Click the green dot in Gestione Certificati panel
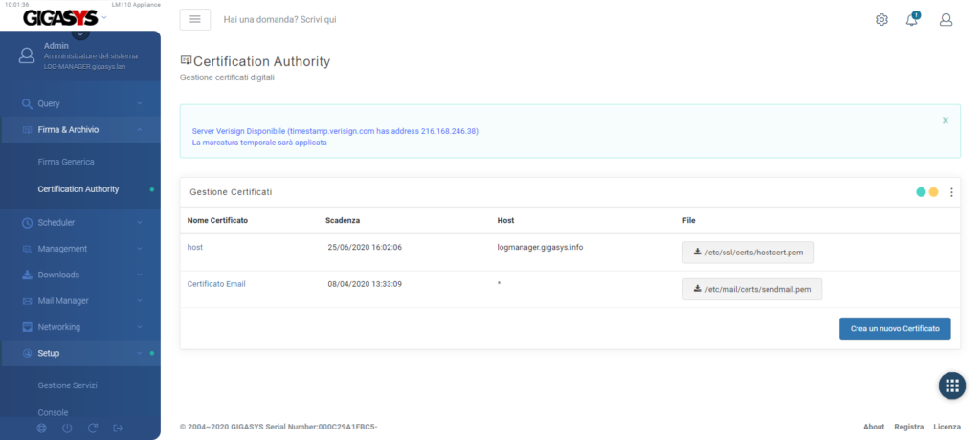The width and height of the screenshot is (980, 440). (x=921, y=192)
